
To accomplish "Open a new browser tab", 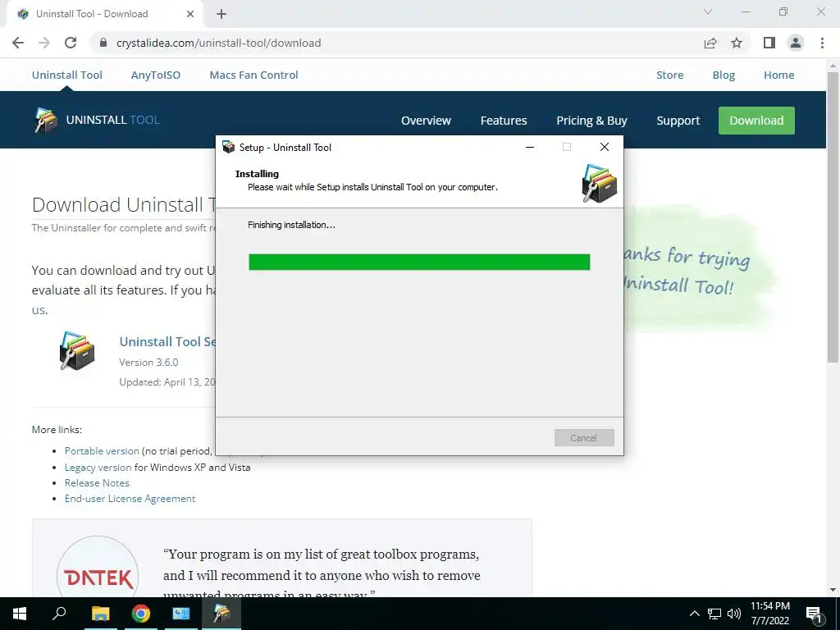I will (221, 14).
